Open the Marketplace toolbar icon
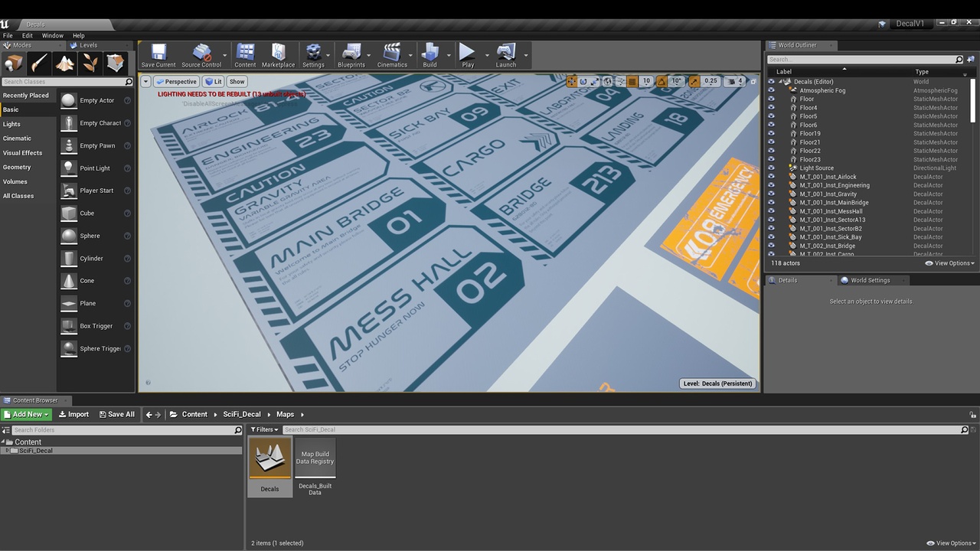 tap(278, 56)
